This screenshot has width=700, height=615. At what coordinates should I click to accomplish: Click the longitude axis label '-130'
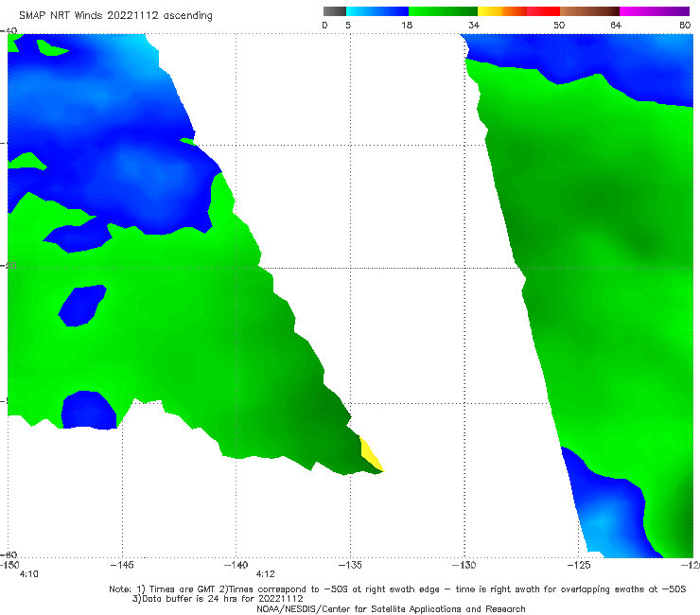tap(464, 565)
